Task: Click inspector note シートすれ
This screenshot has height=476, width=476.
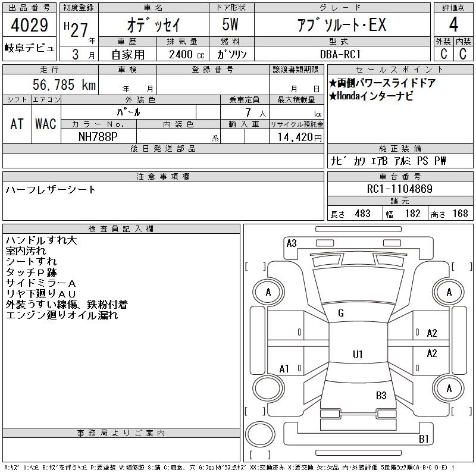Action: (x=32, y=262)
